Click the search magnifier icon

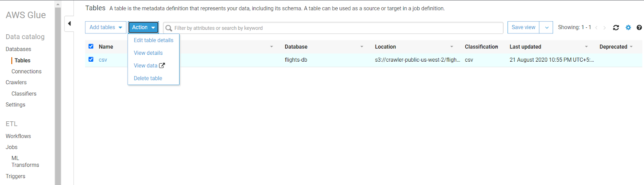[x=169, y=28]
